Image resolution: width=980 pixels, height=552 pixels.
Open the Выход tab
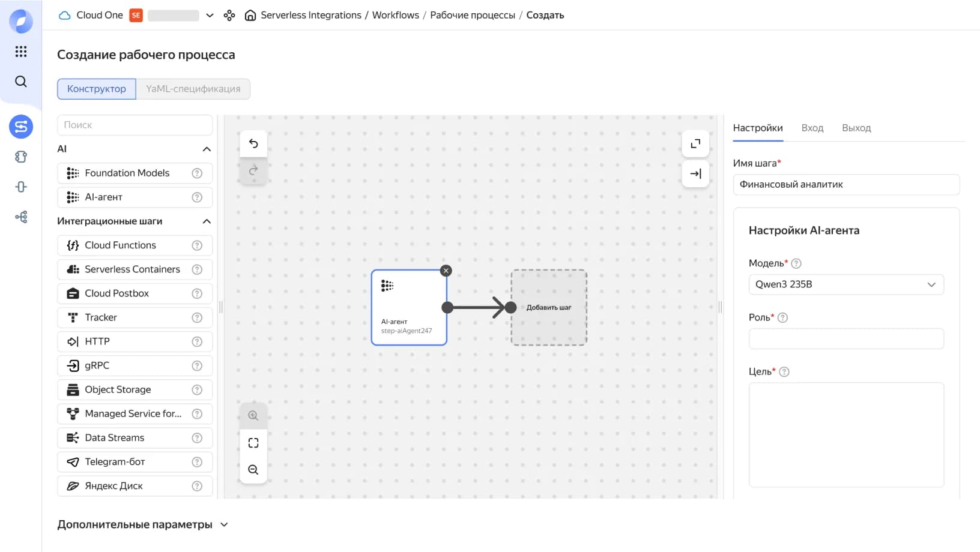[856, 128]
